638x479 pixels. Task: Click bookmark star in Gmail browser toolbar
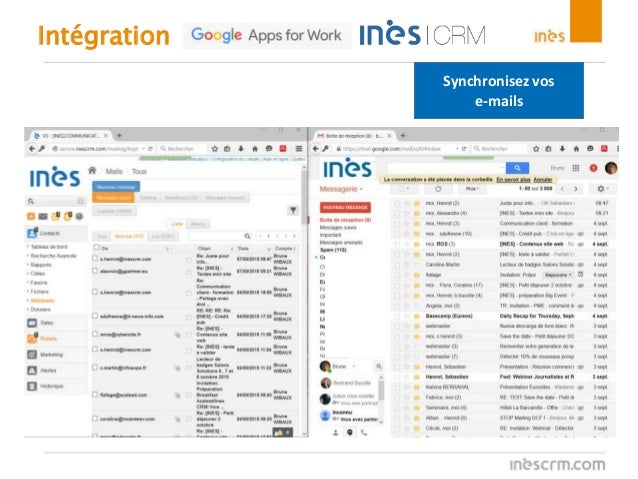click(536, 149)
